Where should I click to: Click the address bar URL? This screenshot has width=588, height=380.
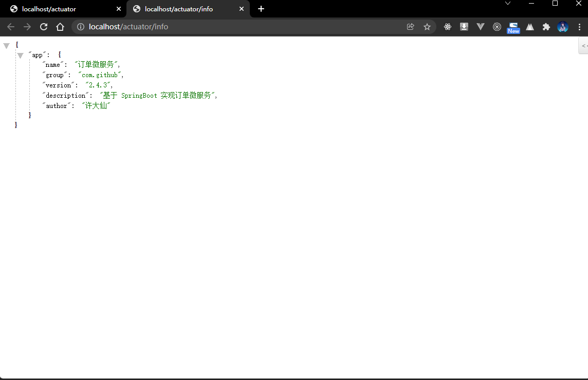128,27
